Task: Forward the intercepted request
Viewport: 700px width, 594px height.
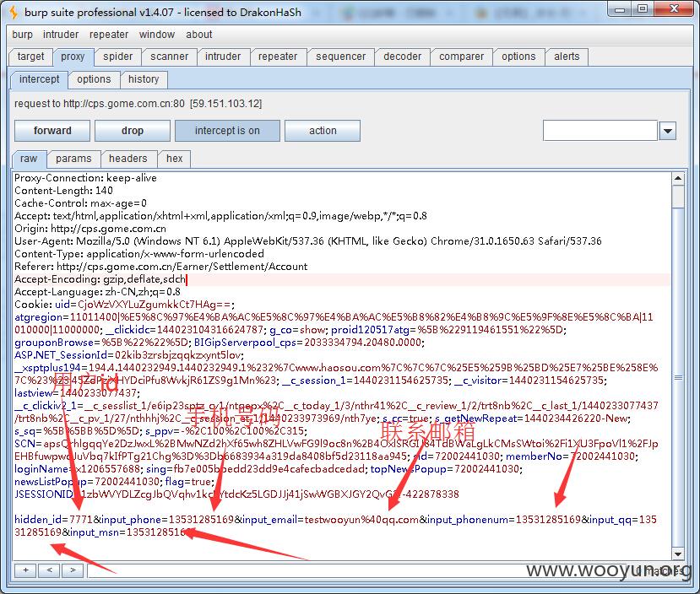Action: point(52,131)
